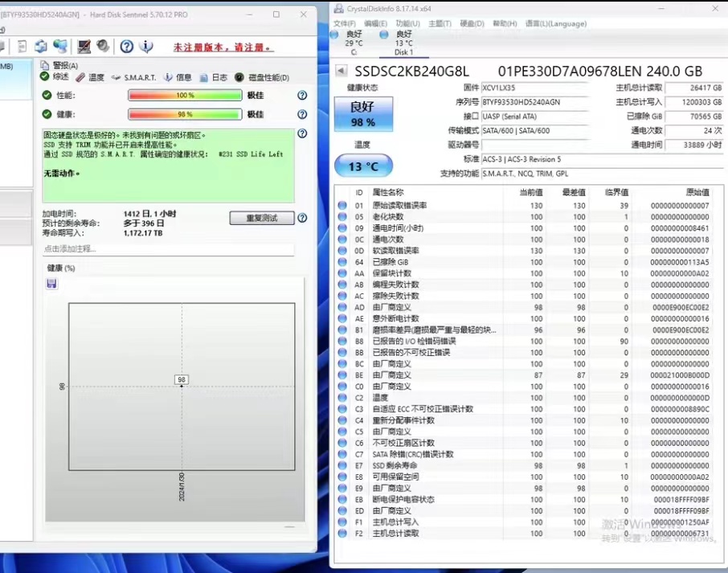Click the speaker sound toolbar icon
This screenshot has height=573, width=728.
point(103,47)
